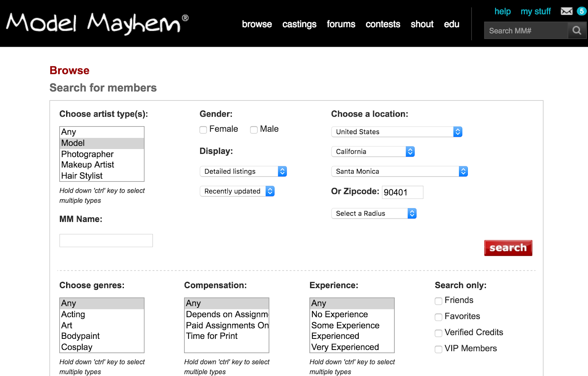Image resolution: width=588 pixels, height=376 pixels.
Task: Open the help link
Action: click(502, 11)
